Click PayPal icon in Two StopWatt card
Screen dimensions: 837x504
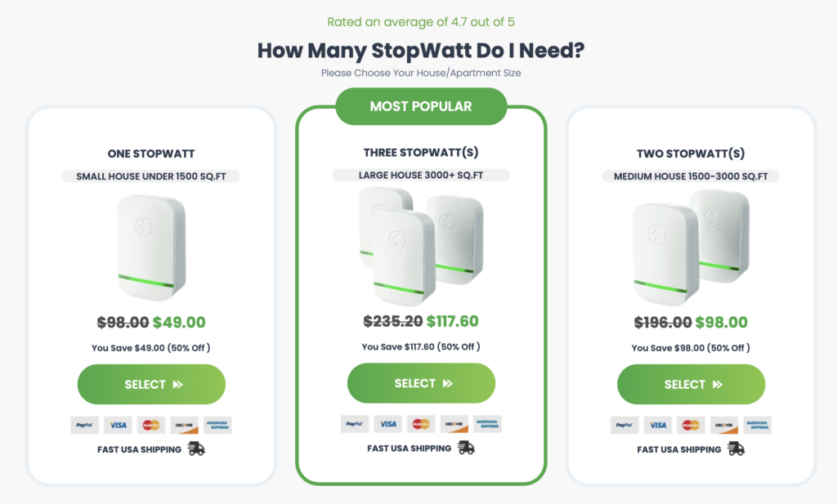point(624,425)
